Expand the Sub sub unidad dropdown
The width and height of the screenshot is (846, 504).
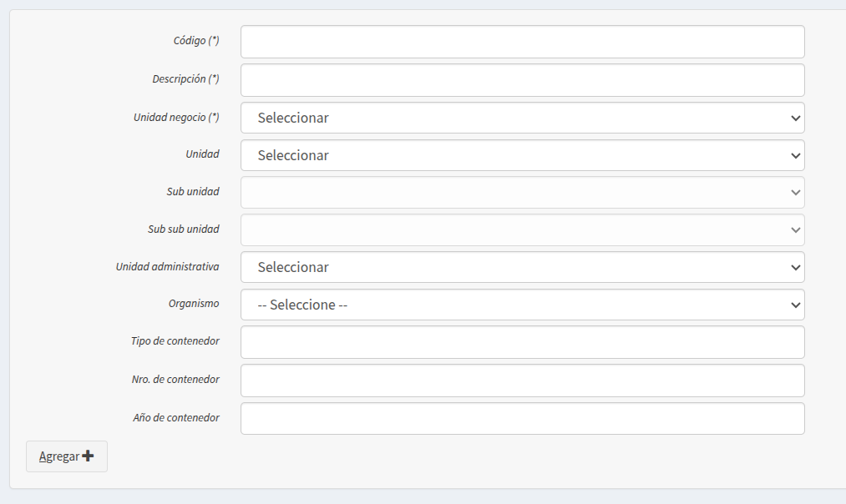point(522,229)
